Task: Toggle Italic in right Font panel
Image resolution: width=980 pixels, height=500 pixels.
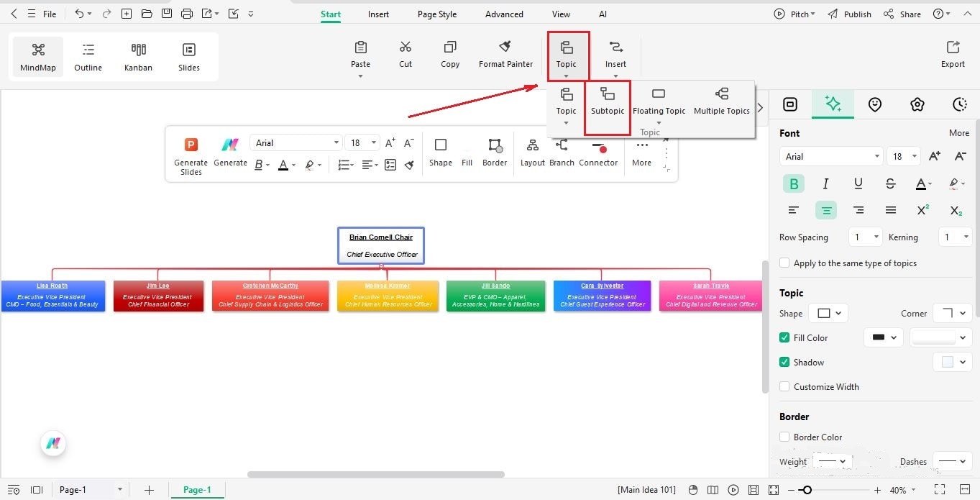Action: click(x=826, y=183)
